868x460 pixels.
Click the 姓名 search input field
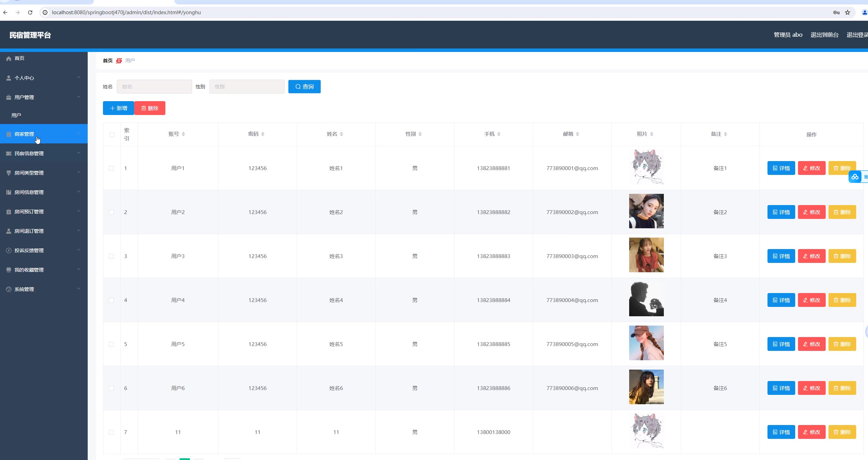click(x=154, y=87)
